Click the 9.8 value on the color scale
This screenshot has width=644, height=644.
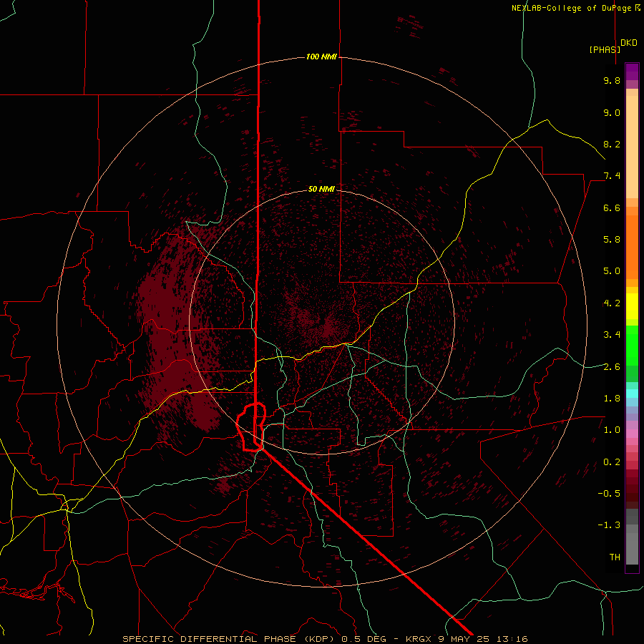tap(612, 80)
